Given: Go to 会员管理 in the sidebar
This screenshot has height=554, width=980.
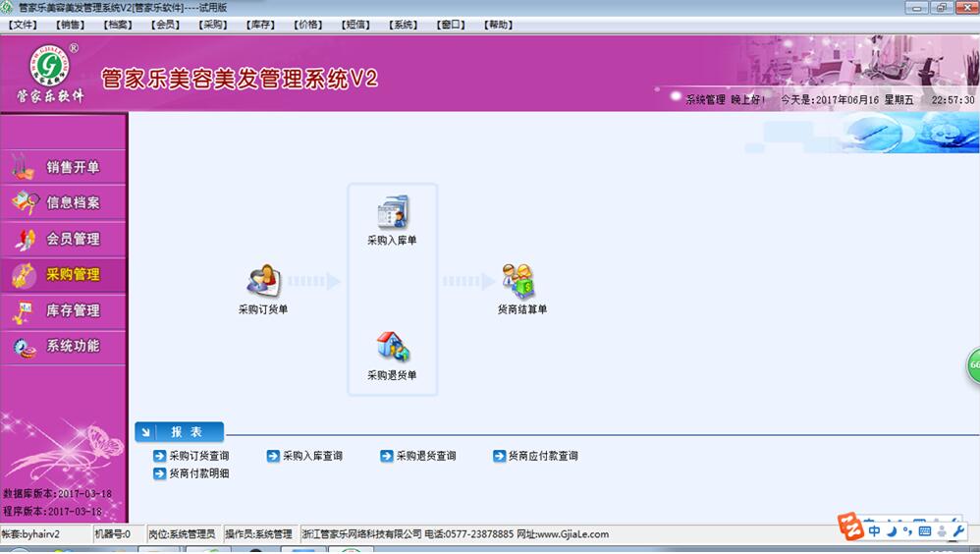Looking at the screenshot, I should [63, 239].
